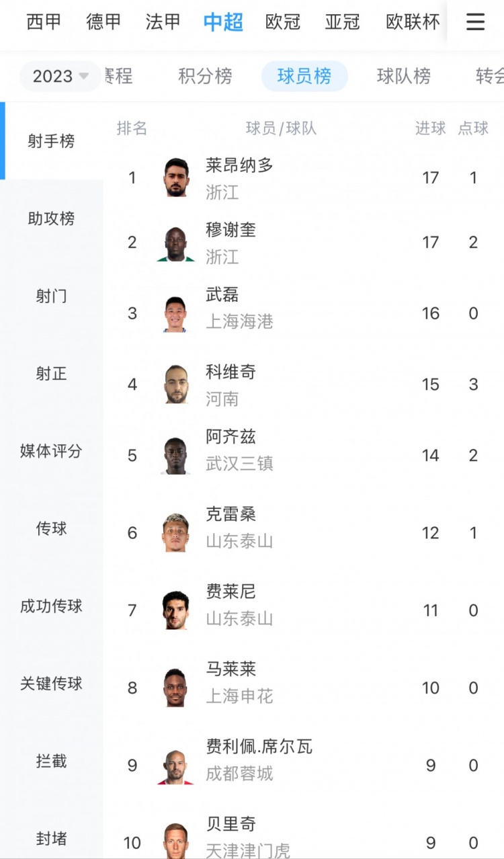
Task: Switch to the 积分榜 tab
Action: click(205, 76)
